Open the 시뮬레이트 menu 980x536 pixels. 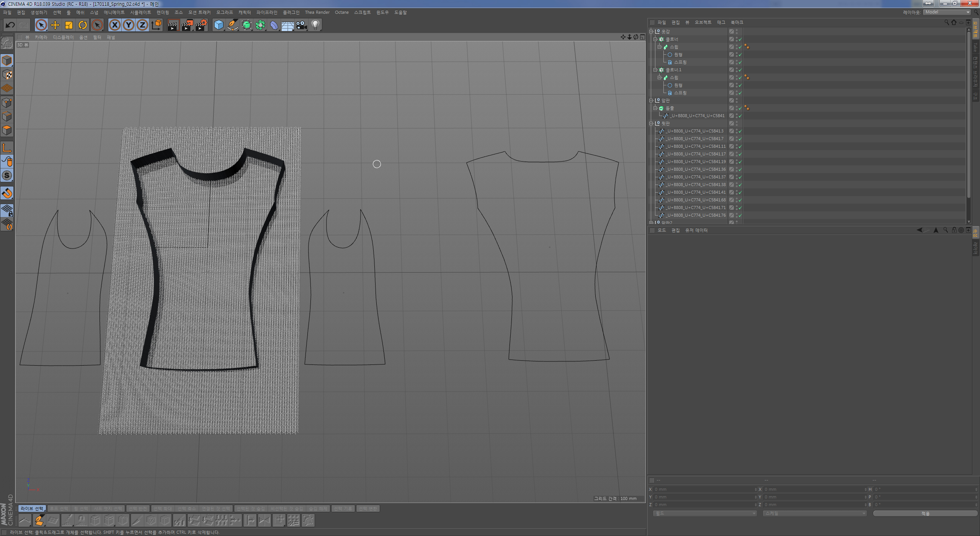click(140, 12)
